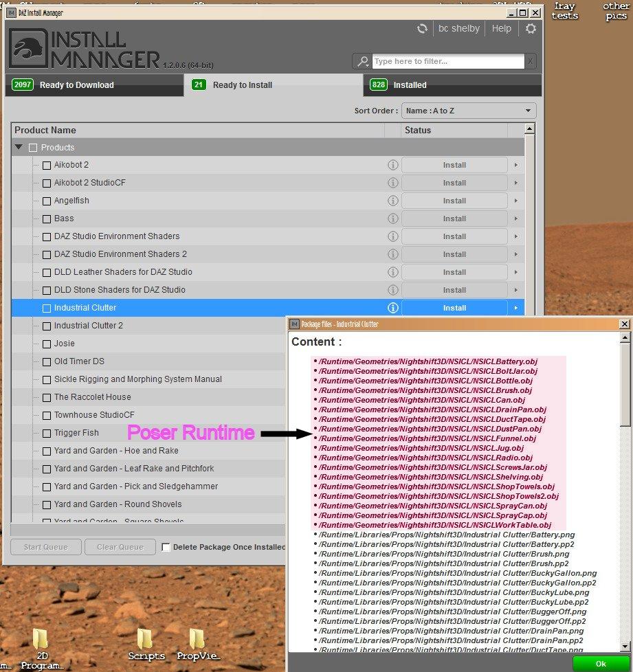Click the Status column header
The height and width of the screenshot is (672, 633).
coord(454,131)
